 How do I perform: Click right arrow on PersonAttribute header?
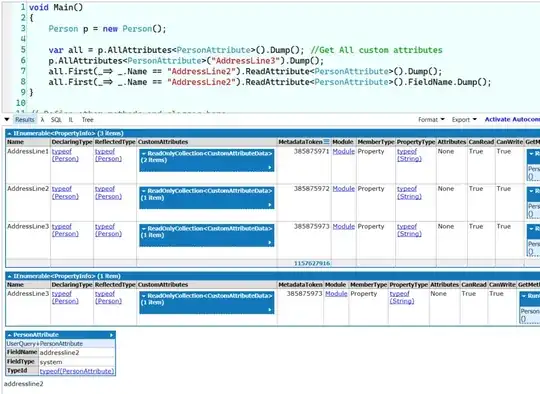(x=111, y=335)
